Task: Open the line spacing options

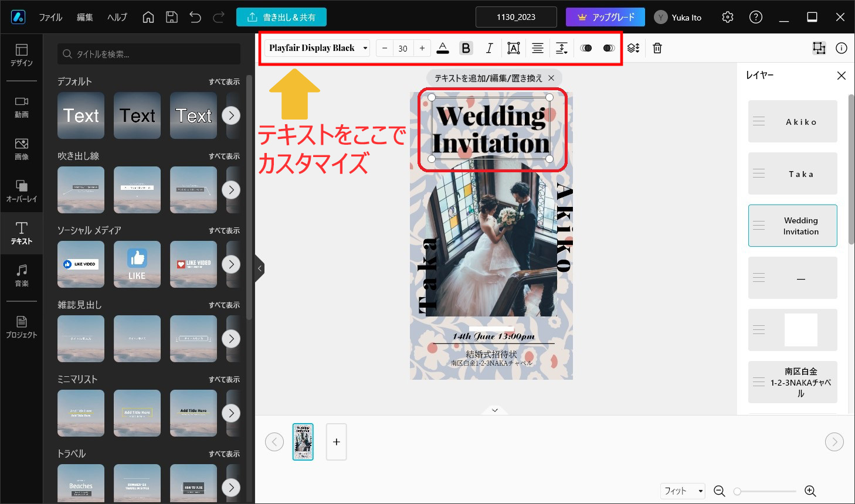Action: (x=561, y=48)
